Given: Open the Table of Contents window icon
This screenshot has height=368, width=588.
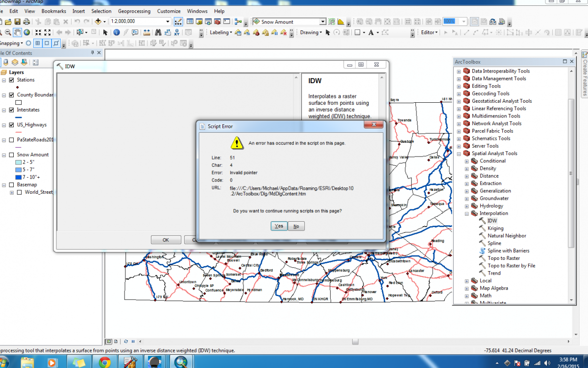Looking at the screenshot, I should (x=190, y=22).
